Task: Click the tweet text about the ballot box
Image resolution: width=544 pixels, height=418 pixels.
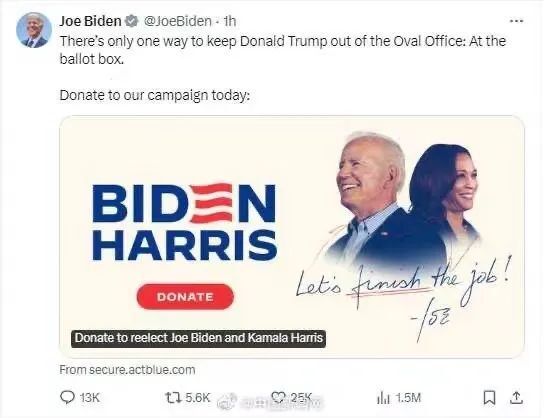Action: click(x=282, y=50)
